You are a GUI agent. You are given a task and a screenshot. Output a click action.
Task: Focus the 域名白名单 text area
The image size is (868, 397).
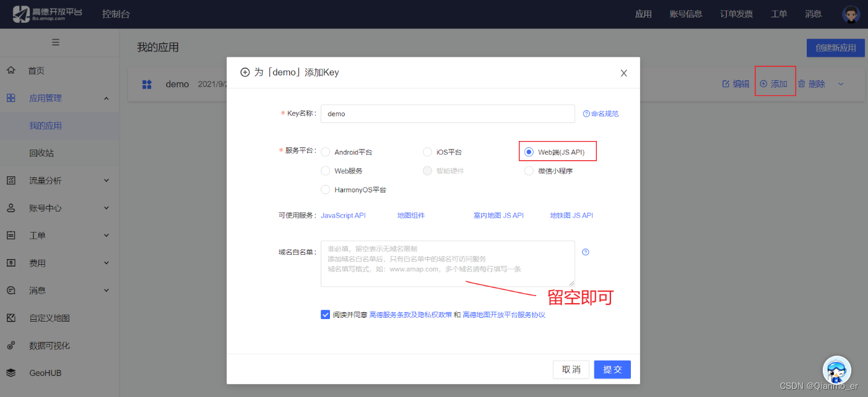448,263
